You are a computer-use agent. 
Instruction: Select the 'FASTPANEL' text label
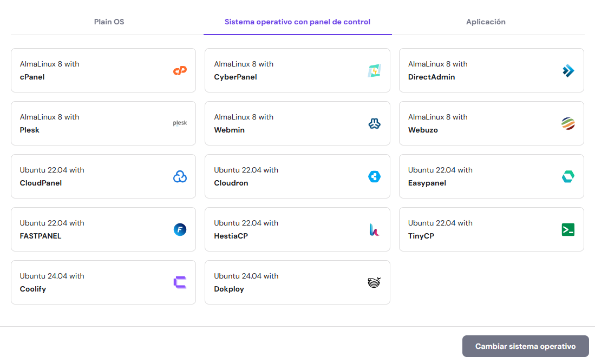click(41, 236)
